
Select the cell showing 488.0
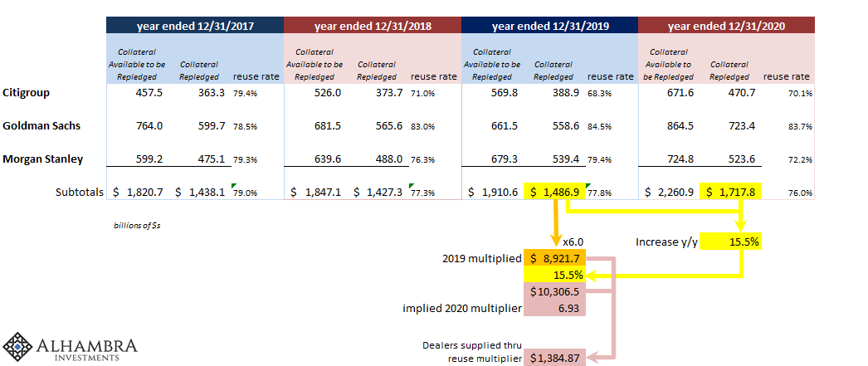coord(388,159)
